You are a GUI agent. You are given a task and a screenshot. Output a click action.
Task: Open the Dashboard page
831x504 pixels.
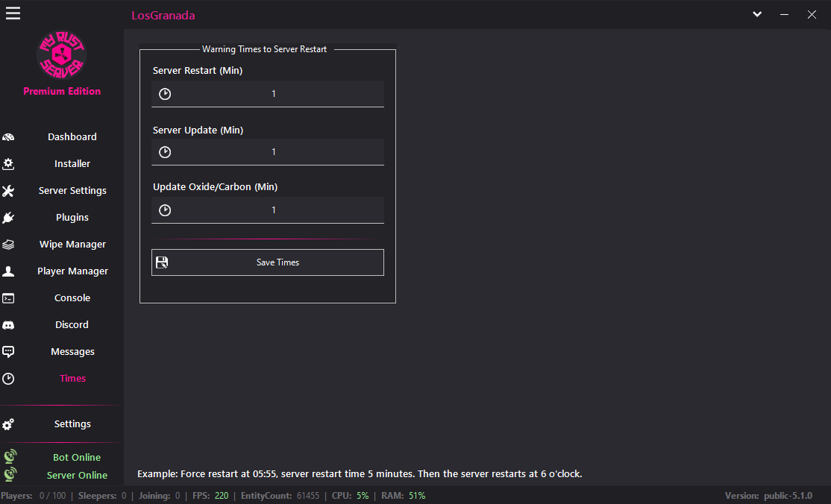point(72,136)
